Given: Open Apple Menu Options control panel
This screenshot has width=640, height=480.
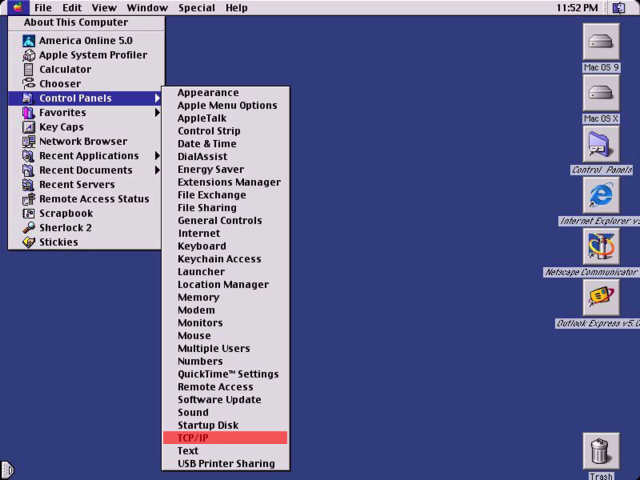Looking at the screenshot, I should tap(225, 105).
